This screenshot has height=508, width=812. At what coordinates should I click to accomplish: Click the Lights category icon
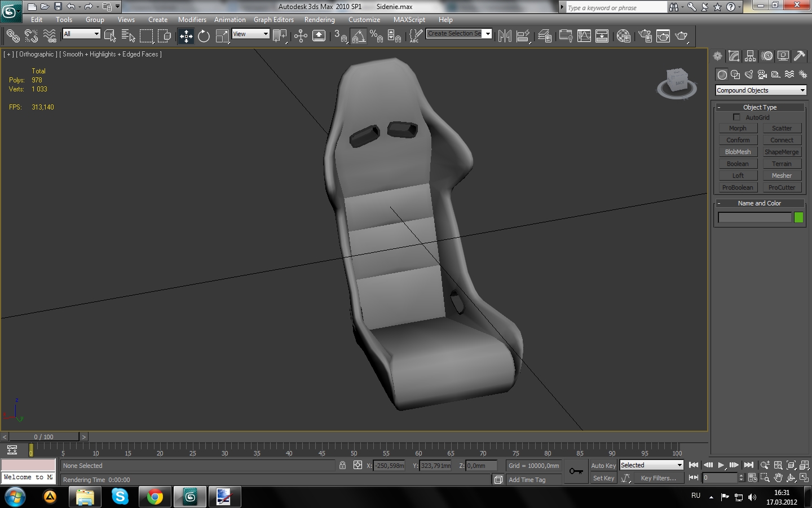pyautogui.click(x=749, y=75)
